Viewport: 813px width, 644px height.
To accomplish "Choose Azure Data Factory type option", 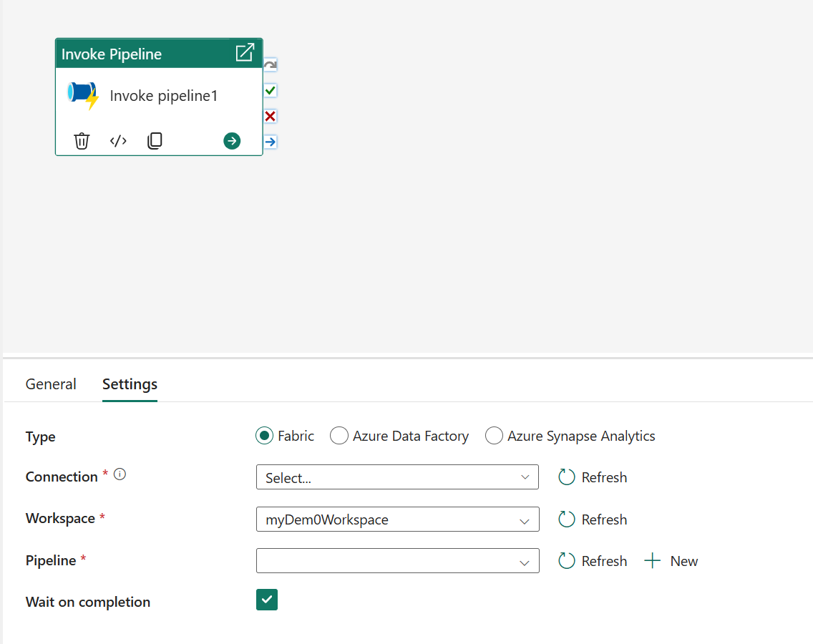I will point(339,436).
